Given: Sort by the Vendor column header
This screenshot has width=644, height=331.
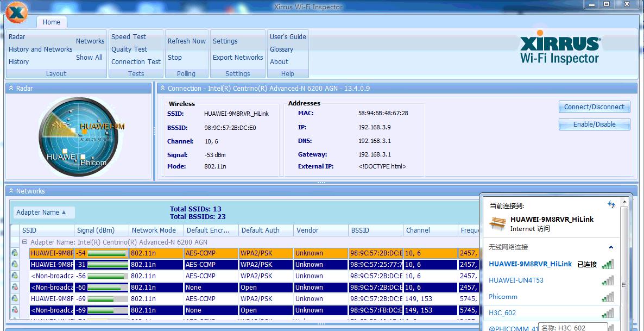Looking at the screenshot, I should tap(321, 230).
